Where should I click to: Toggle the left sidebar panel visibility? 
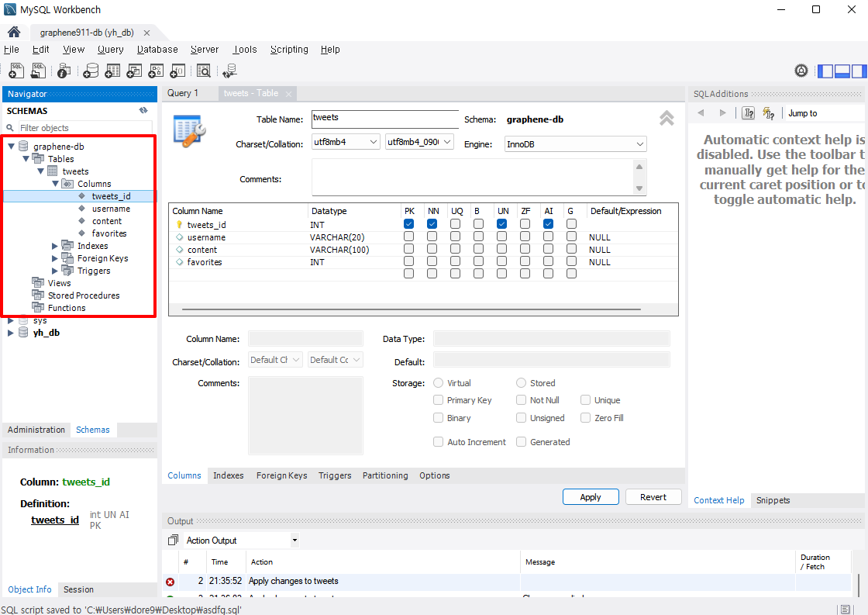[x=825, y=71]
